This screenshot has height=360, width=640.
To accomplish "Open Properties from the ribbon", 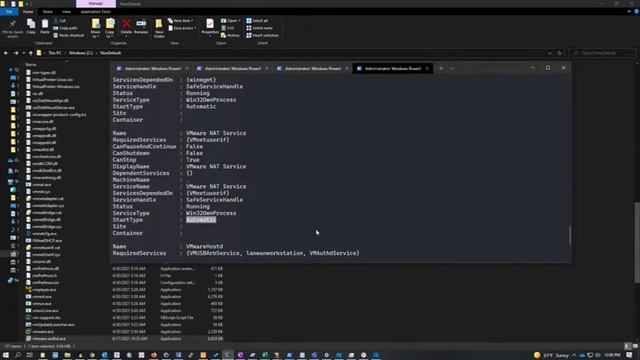I will pyautogui.click(x=210, y=27).
